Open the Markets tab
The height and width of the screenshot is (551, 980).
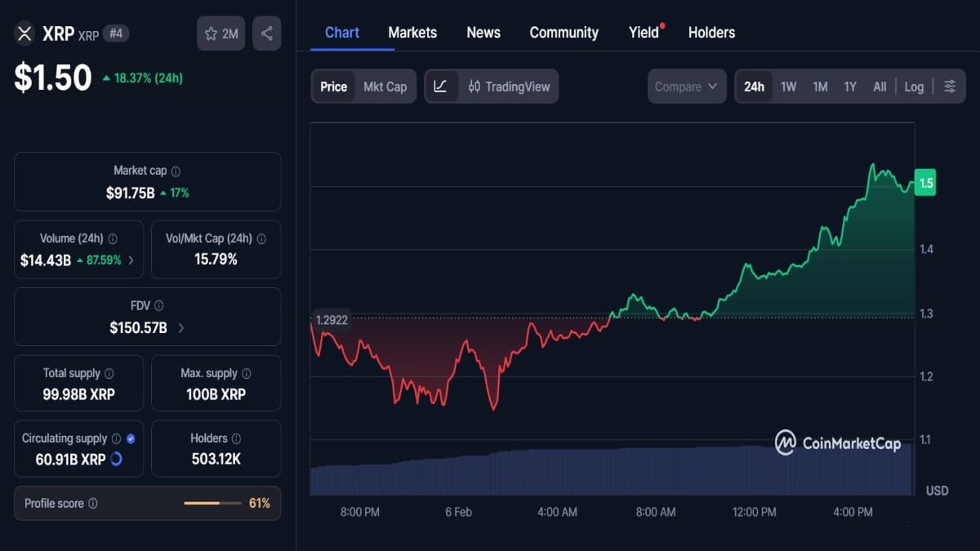pyautogui.click(x=412, y=33)
